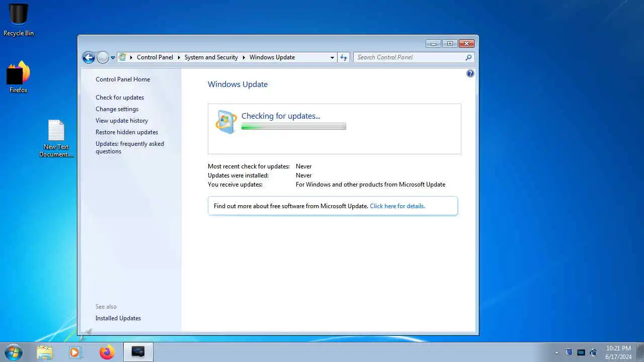The width and height of the screenshot is (644, 362).
Task: Select System and Security breadcrumb
Action: click(x=211, y=57)
